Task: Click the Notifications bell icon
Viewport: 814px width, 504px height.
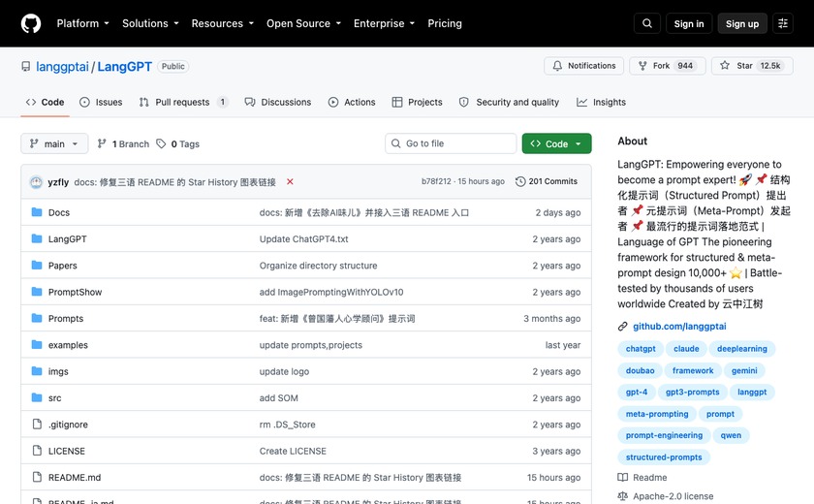Action: 557,66
